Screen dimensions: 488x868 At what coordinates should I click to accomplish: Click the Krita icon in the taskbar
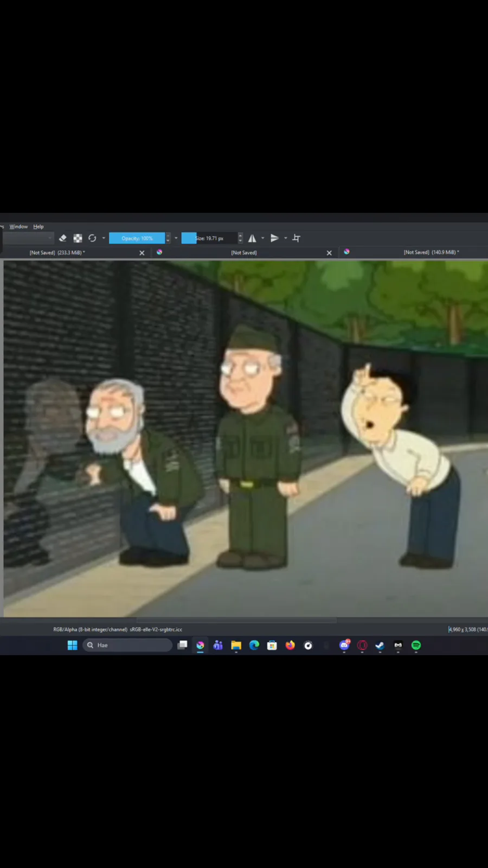click(200, 645)
